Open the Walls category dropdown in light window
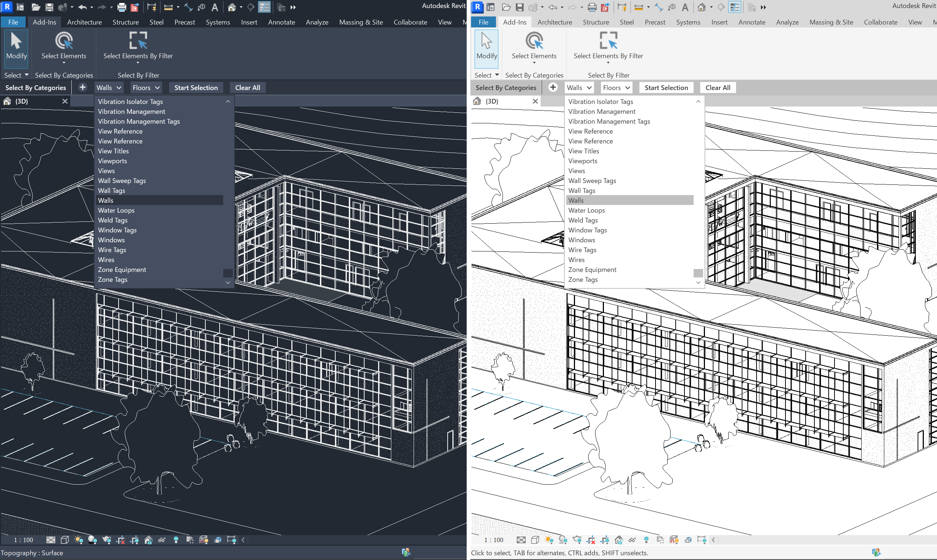The height and width of the screenshot is (560, 937). (x=579, y=87)
